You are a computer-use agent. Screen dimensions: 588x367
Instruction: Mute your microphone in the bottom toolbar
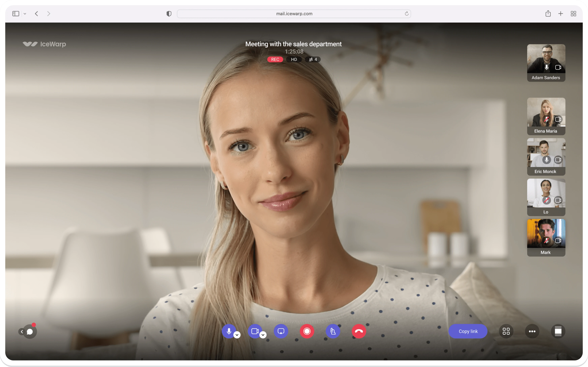(228, 331)
